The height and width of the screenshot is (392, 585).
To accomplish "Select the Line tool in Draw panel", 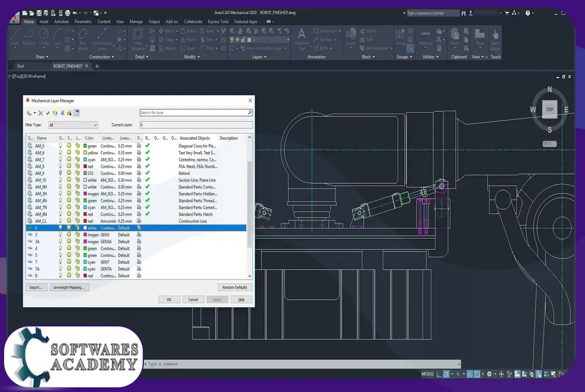I will tap(15, 37).
